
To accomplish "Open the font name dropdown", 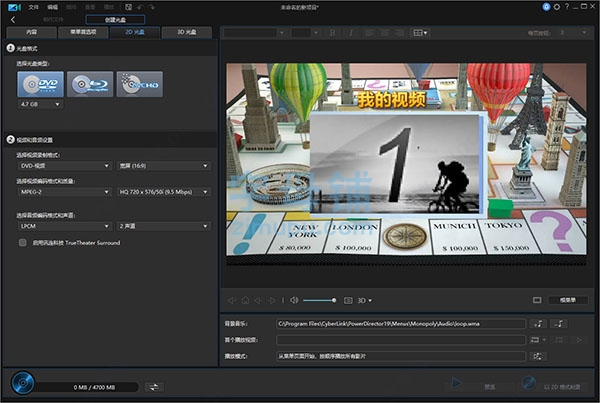I will coord(255,33).
